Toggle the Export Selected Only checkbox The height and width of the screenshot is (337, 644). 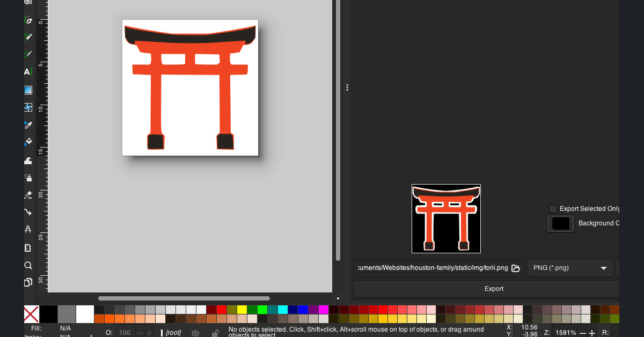click(553, 209)
